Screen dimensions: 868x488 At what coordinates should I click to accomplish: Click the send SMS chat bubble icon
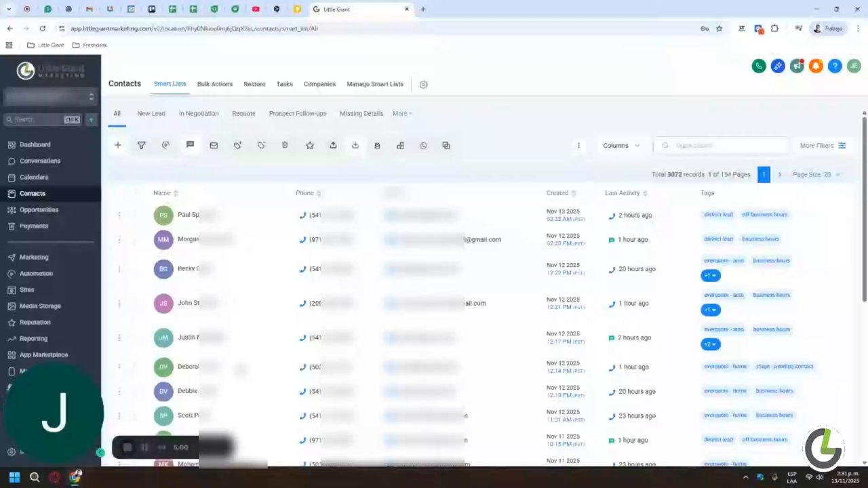(x=190, y=145)
